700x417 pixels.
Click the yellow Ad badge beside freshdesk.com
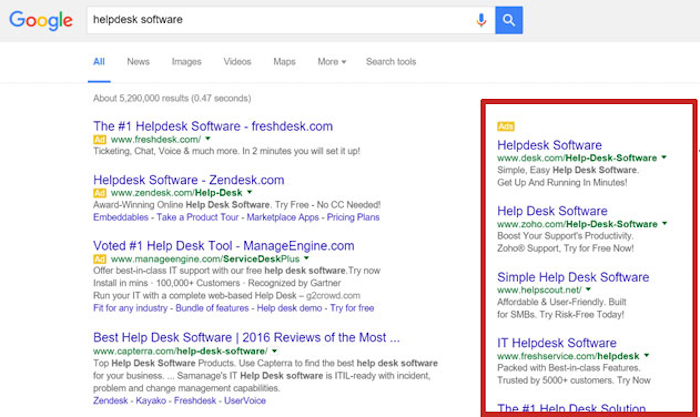click(x=100, y=139)
